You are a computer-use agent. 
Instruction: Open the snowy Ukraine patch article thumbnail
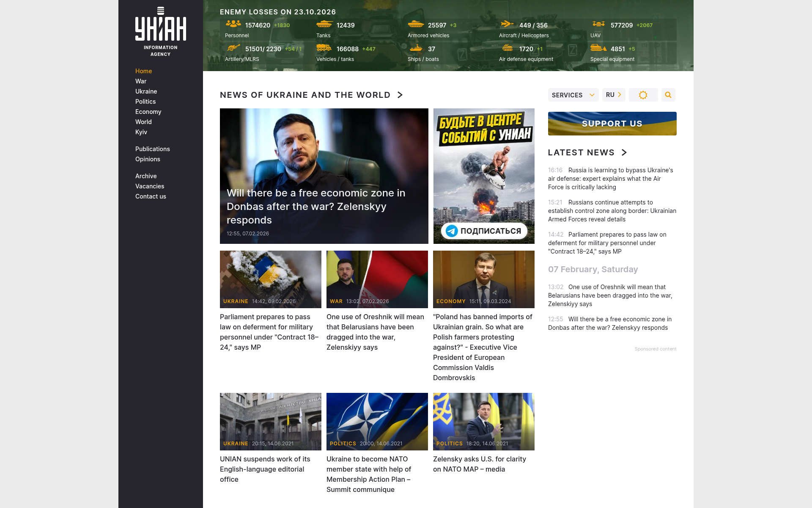271,279
